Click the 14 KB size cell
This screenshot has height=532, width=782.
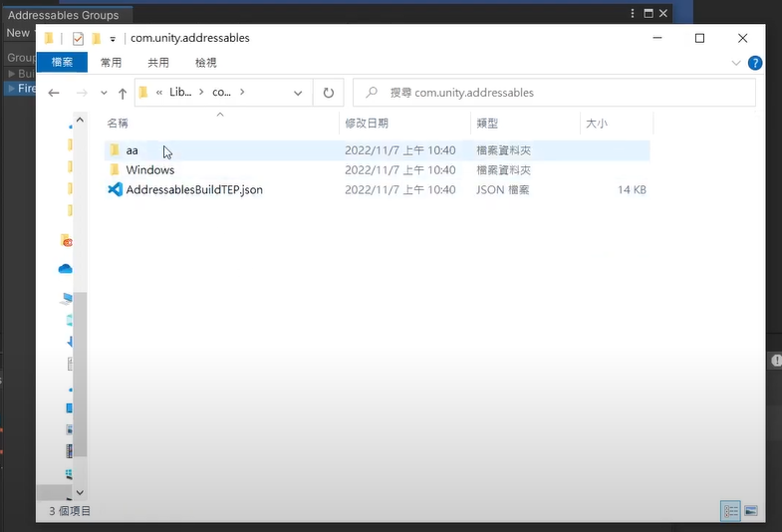pyautogui.click(x=632, y=190)
